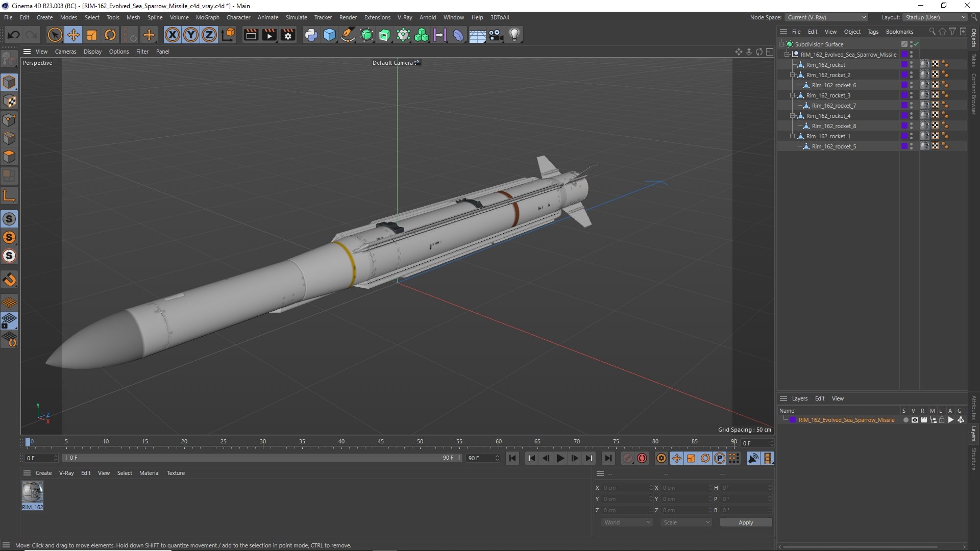Image resolution: width=980 pixels, height=551 pixels.
Task: Click the Floor grid object icon
Action: (x=477, y=35)
